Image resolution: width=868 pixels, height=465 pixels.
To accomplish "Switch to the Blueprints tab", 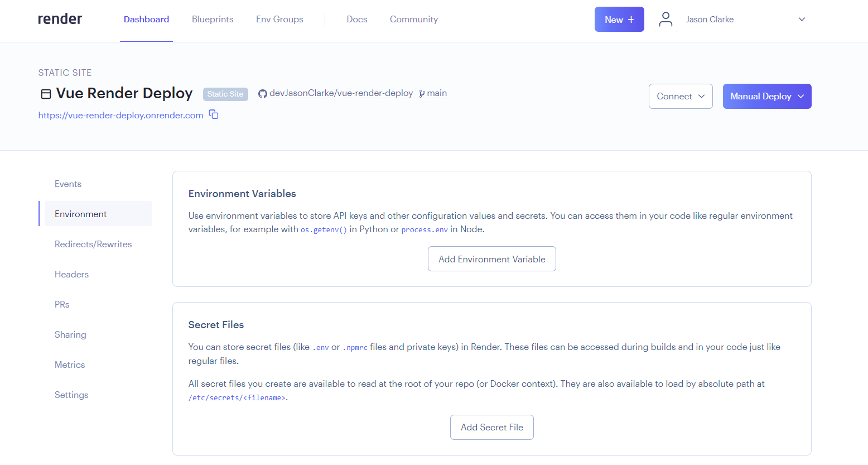I will (213, 19).
